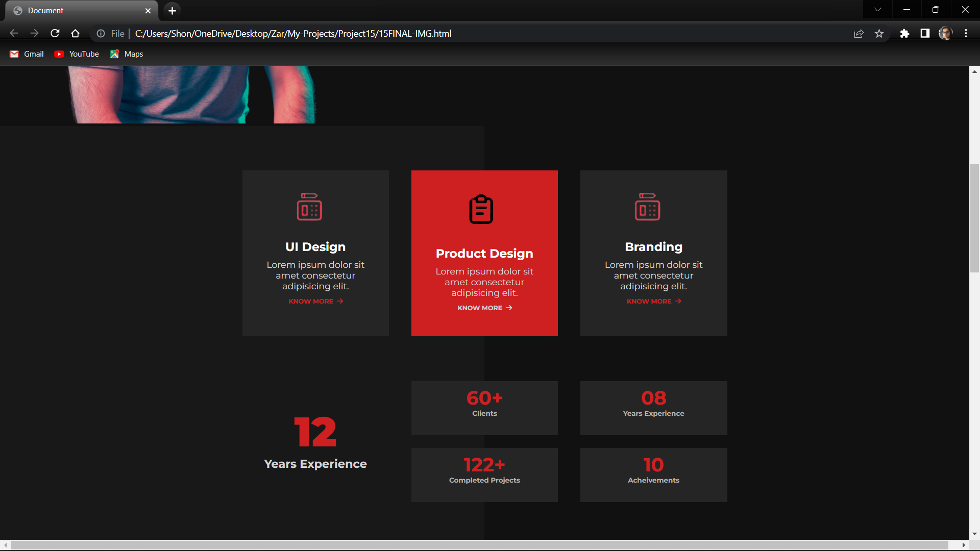The width and height of the screenshot is (980, 551).
Task: Click KNOW MORE under UI Design
Action: [x=311, y=301]
